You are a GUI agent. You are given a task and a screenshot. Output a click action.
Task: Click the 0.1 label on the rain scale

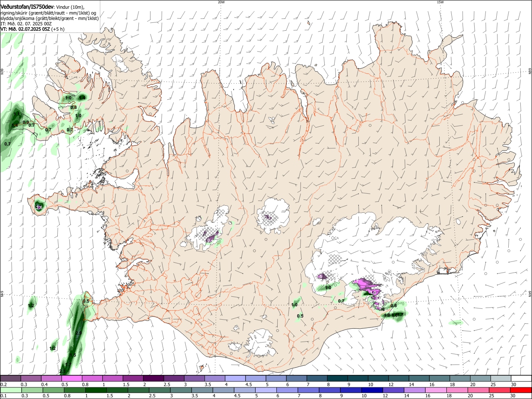(3, 396)
